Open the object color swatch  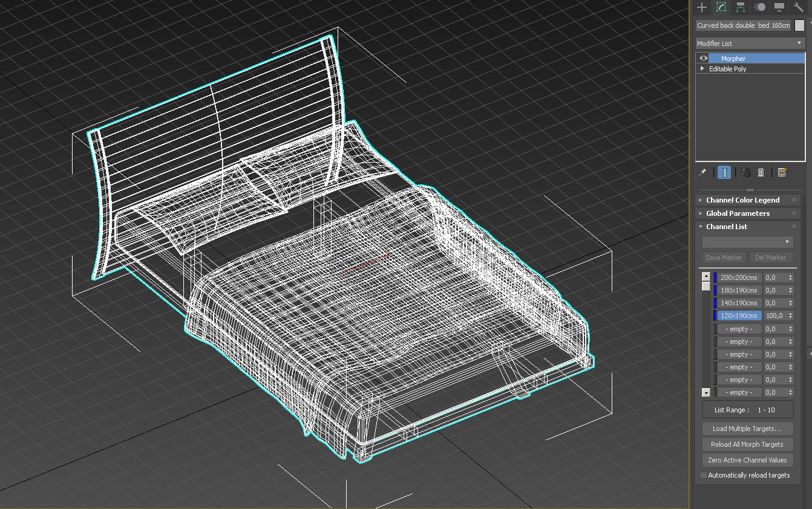click(800, 25)
